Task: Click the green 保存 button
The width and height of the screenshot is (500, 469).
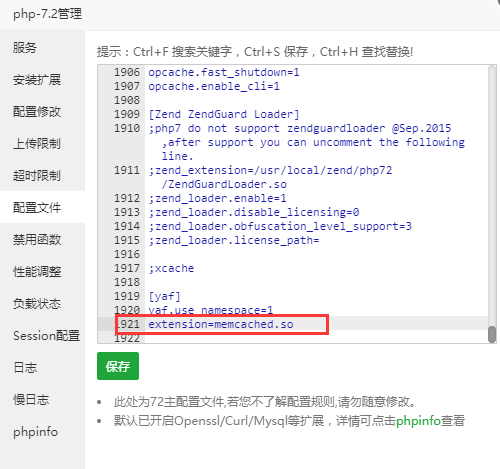Action: tap(118, 366)
